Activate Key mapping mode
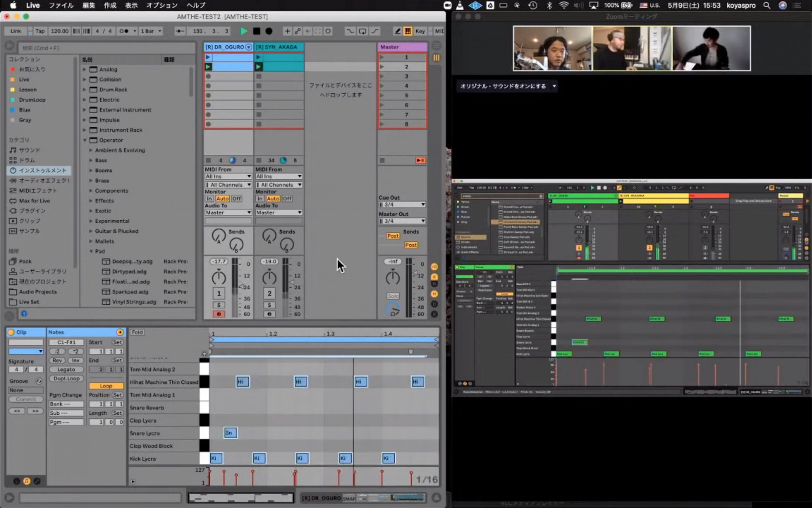 click(420, 31)
